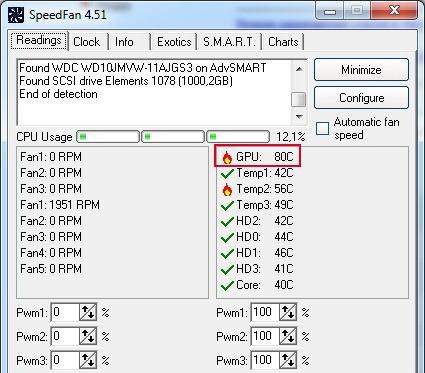Viewport: 425px width, 373px height.
Task: Click the left Pwm3 stepper arrows at 0%
Action: pyautogui.click(x=88, y=360)
